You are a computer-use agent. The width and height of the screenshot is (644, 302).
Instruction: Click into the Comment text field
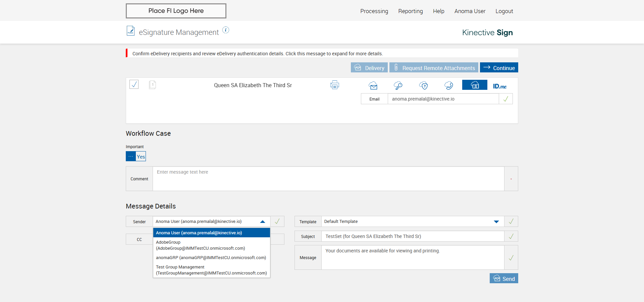328,179
